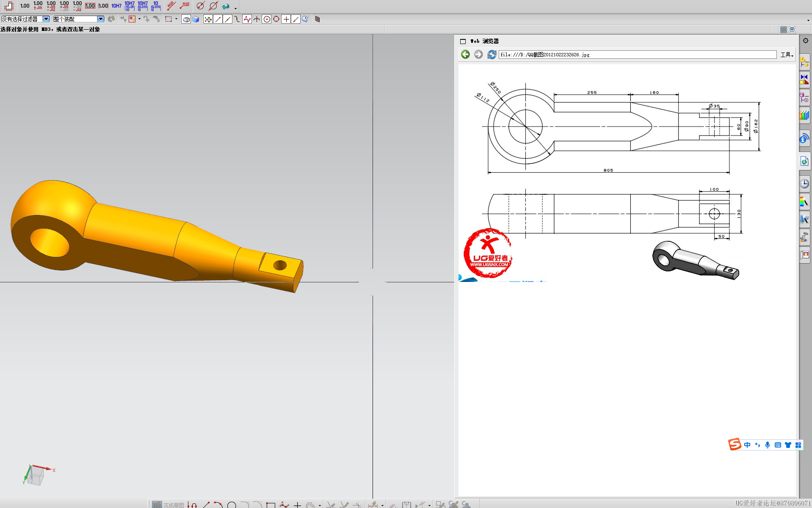Screen dimensions: 812x508
Task: Expand the rectangle selection method arrow
Action: [x=176, y=19]
